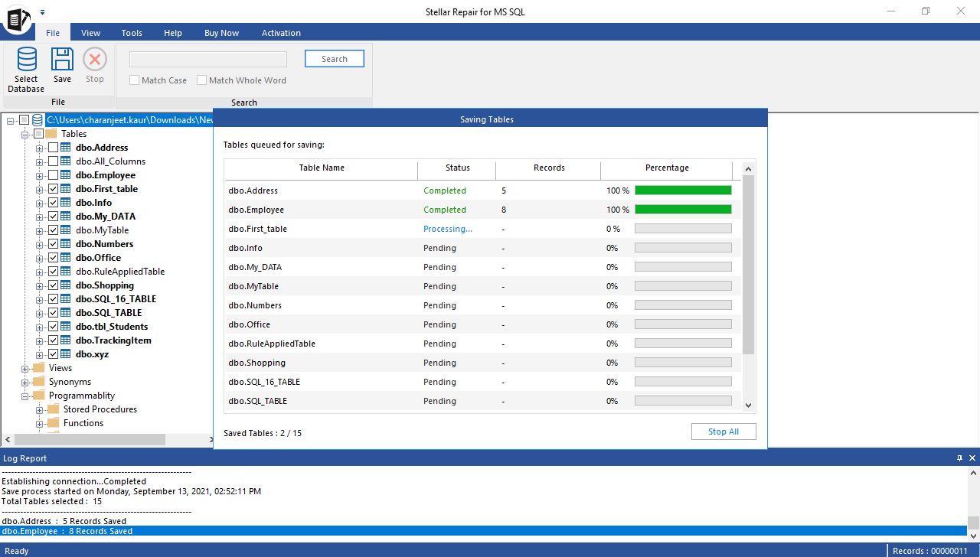
Task: Expand the Synonyms node
Action: [x=25, y=382]
